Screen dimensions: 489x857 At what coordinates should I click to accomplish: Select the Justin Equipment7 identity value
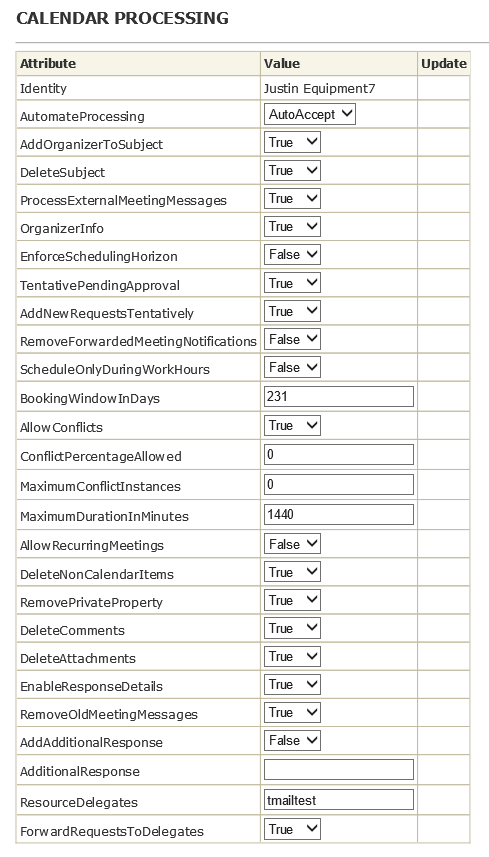(320, 89)
